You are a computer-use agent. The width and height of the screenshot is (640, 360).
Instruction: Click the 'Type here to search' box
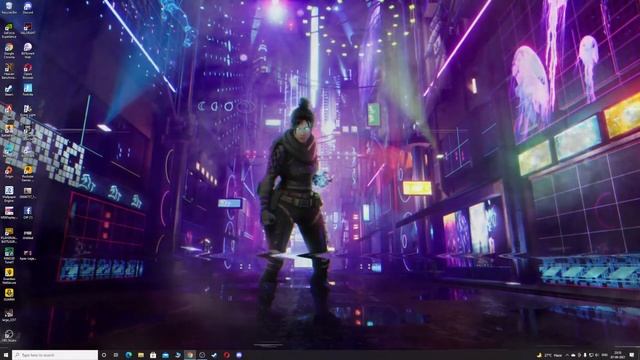click(55, 355)
